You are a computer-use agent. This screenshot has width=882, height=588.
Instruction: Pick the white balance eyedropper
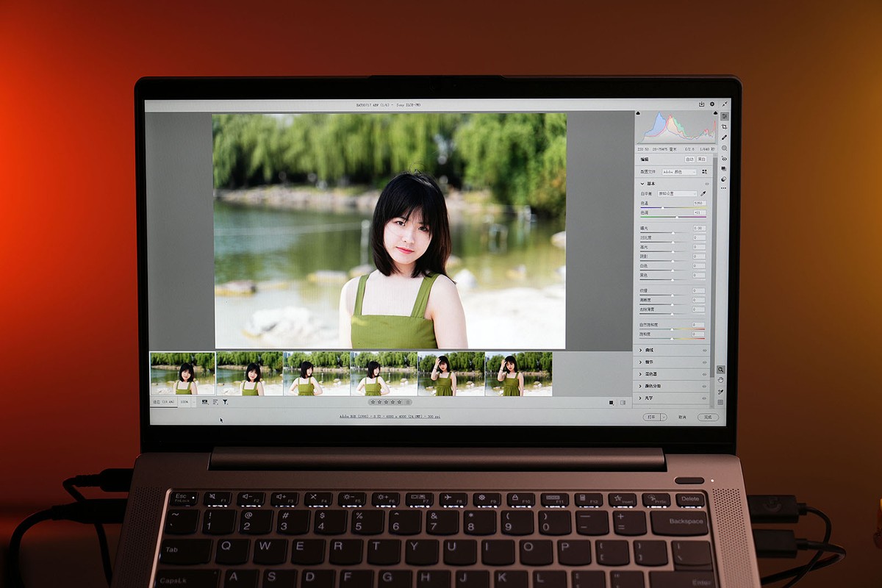point(703,193)
